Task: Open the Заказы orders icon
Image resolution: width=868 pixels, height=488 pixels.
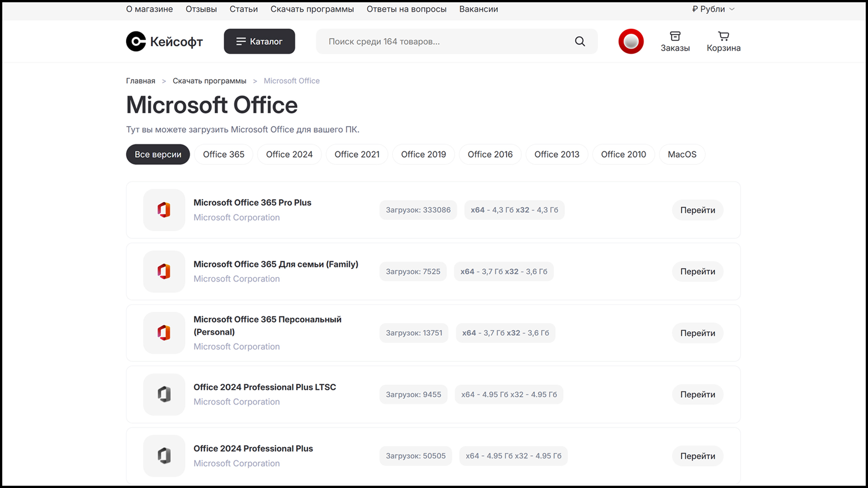Action: click(675, 37)
